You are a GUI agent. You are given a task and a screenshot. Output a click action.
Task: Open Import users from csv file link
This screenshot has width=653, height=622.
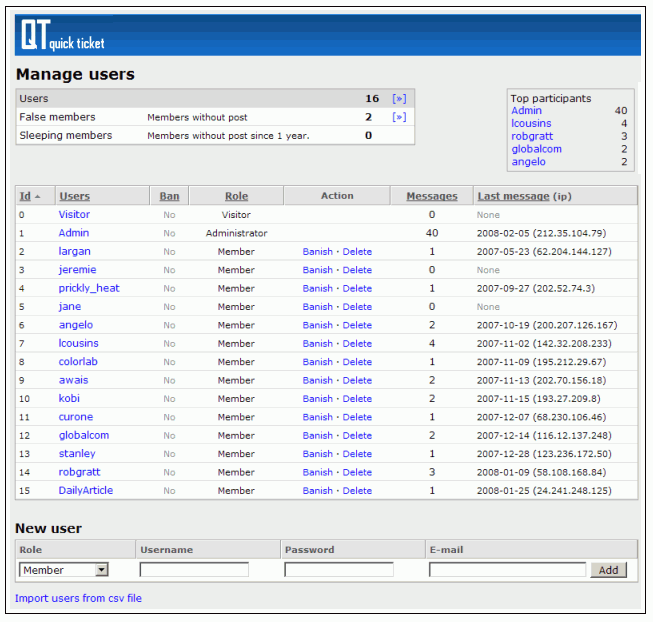click(78, 598)
